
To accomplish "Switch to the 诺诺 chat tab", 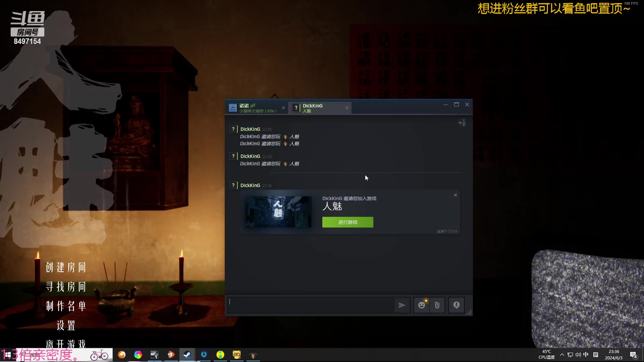I will tap(257, 108).
